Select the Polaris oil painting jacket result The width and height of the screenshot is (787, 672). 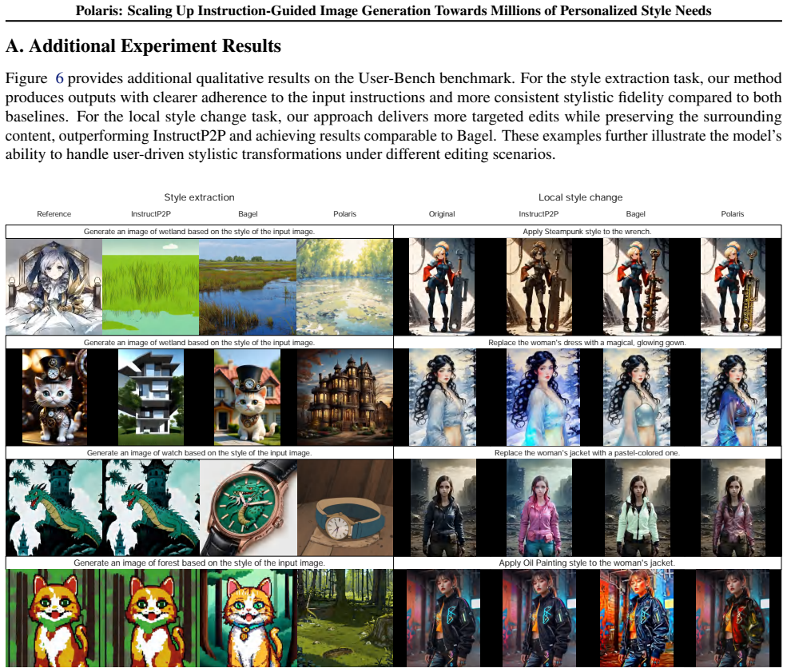click(733, 618)
